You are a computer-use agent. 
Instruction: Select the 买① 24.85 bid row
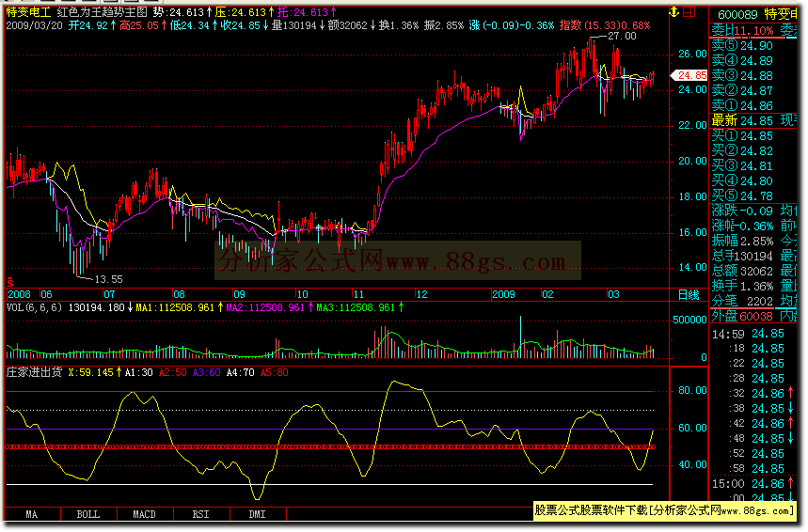(x=742, y=136)
